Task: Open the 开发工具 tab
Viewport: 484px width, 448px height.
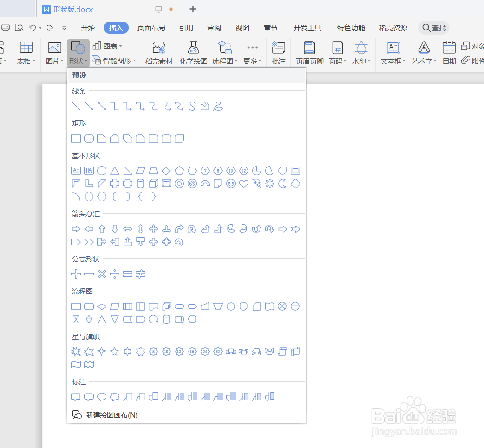Action: pos(307,28)
